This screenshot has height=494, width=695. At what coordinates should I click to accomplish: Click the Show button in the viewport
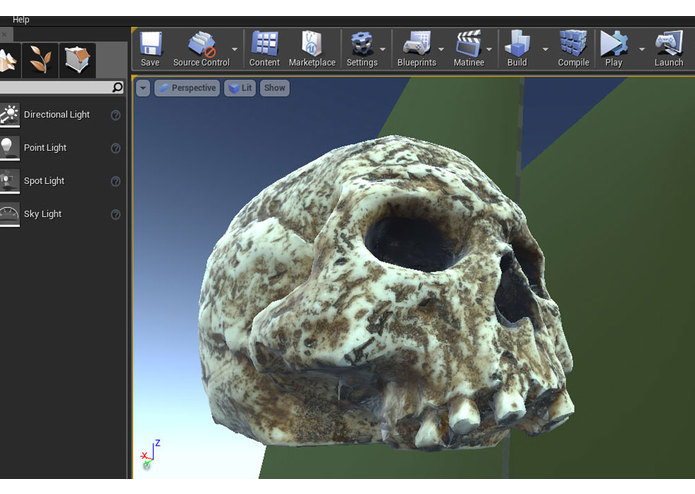tap(274, 88)
